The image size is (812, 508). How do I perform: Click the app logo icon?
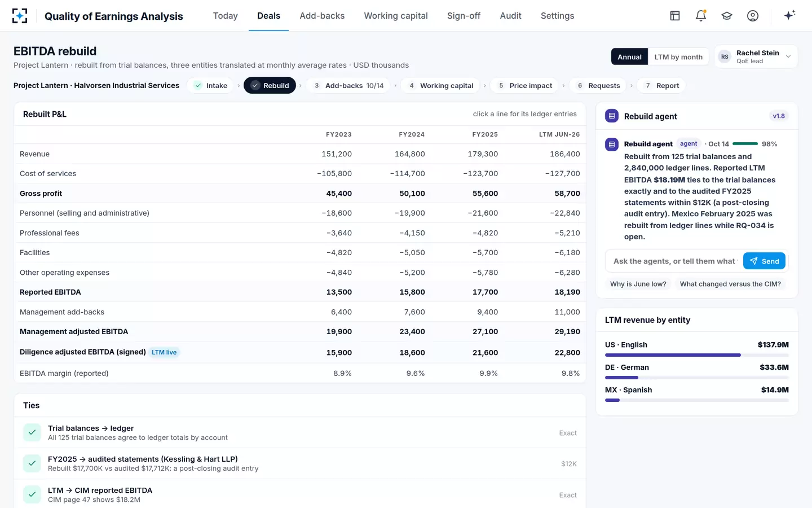pos(20,16)
